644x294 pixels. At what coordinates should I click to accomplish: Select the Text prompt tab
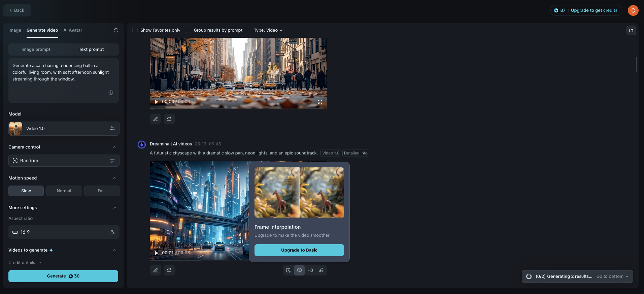tap(91, 50)
